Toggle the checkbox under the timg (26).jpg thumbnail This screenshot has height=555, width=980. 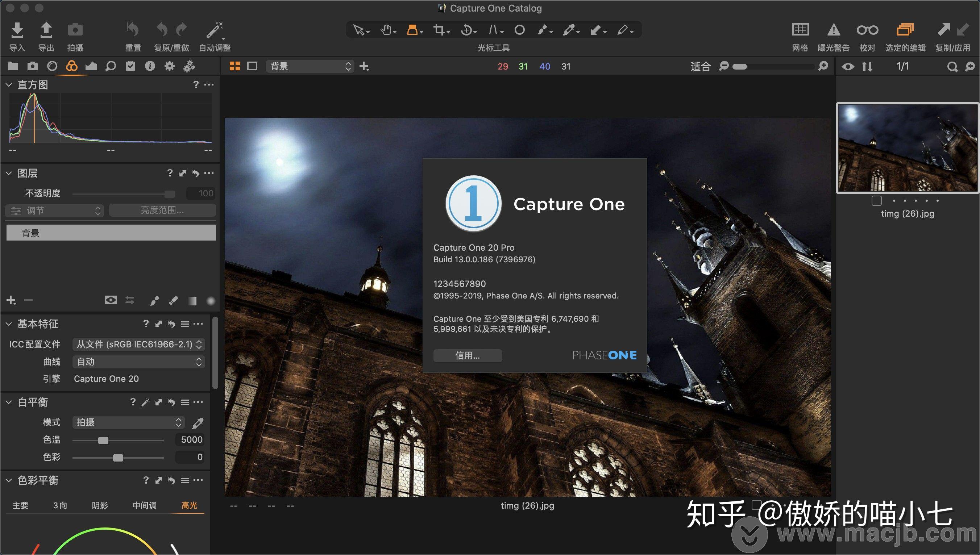click(x=877, y=200)
